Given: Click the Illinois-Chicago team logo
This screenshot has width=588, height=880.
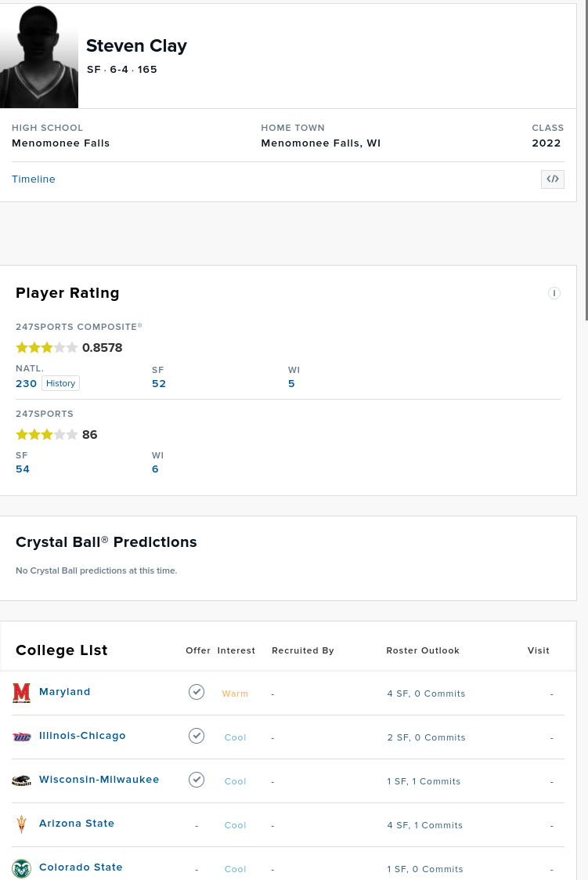Looking at the screenshot, I should [x=22, y=737].
